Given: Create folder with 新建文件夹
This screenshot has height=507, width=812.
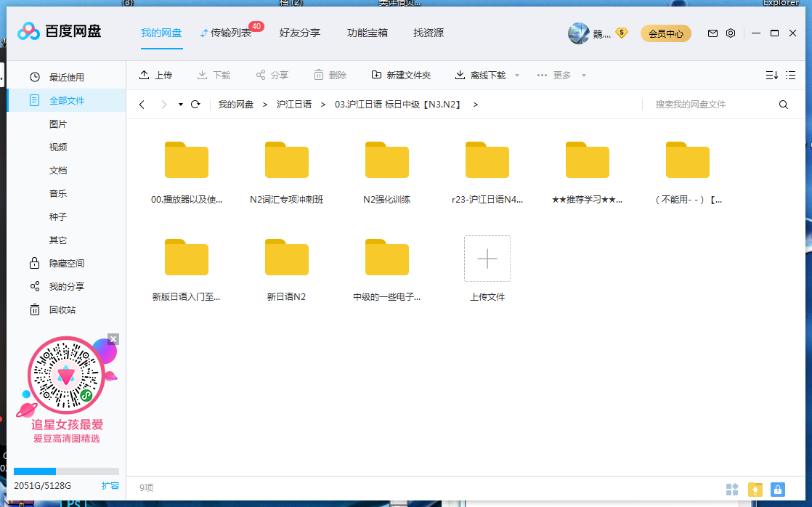Looking at the screenshot, I should (401, 75).
